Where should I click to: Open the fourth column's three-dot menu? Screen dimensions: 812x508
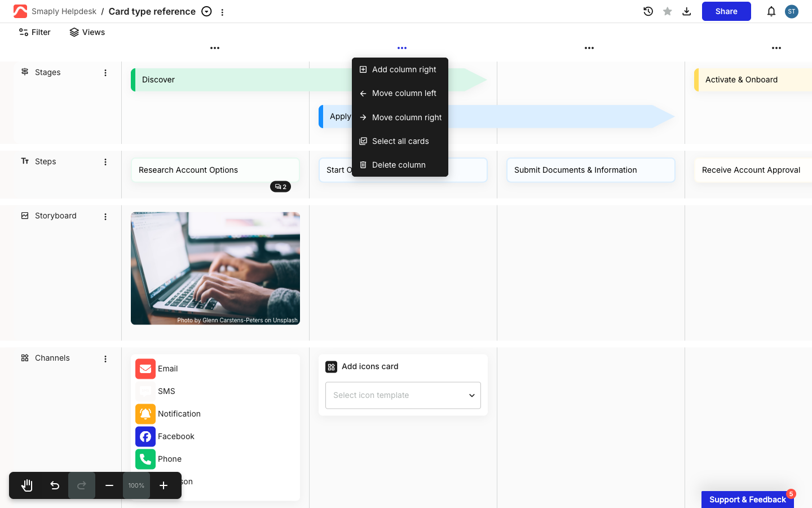(776, 48)
